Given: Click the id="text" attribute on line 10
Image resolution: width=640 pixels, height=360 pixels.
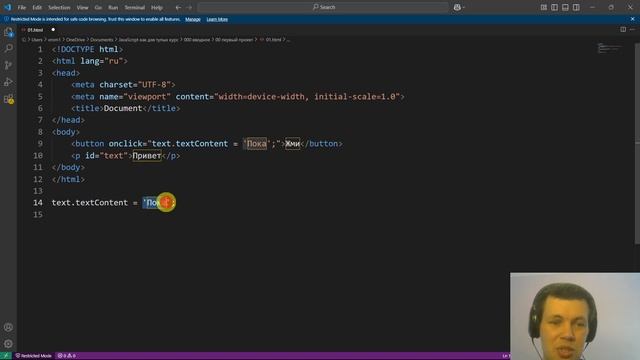Looking at the screenshot, I should point(107,156).
